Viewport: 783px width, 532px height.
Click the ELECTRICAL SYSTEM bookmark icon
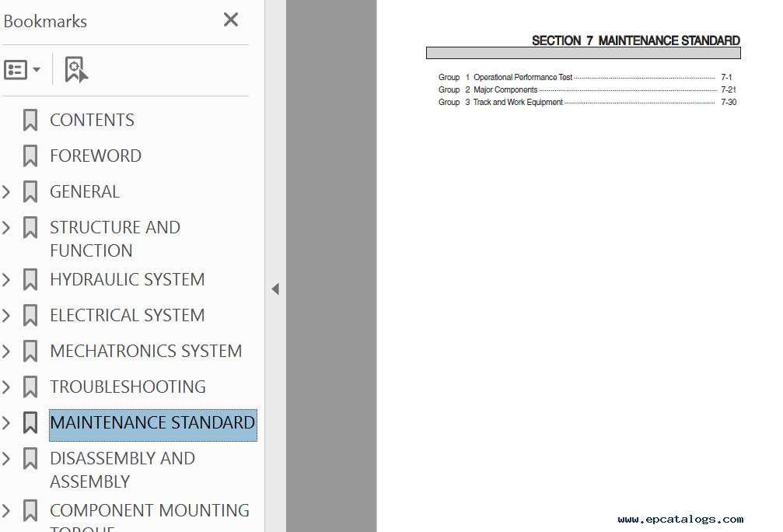pyautogui.click(x=30, y=315)
